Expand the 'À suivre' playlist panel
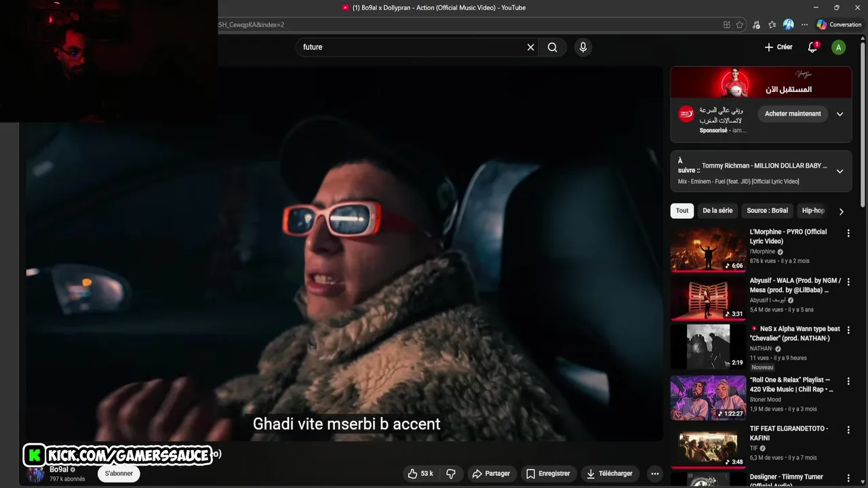868x488 pixels. [x=840, y=171]
